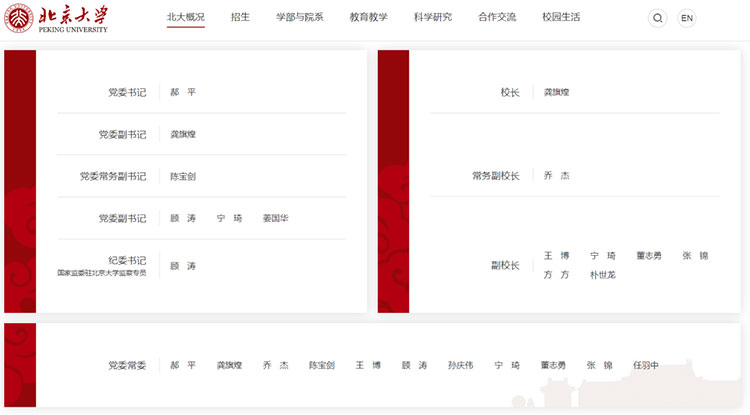
Task: Open the search magnifier icon
Action: click(x=657, y=18)
